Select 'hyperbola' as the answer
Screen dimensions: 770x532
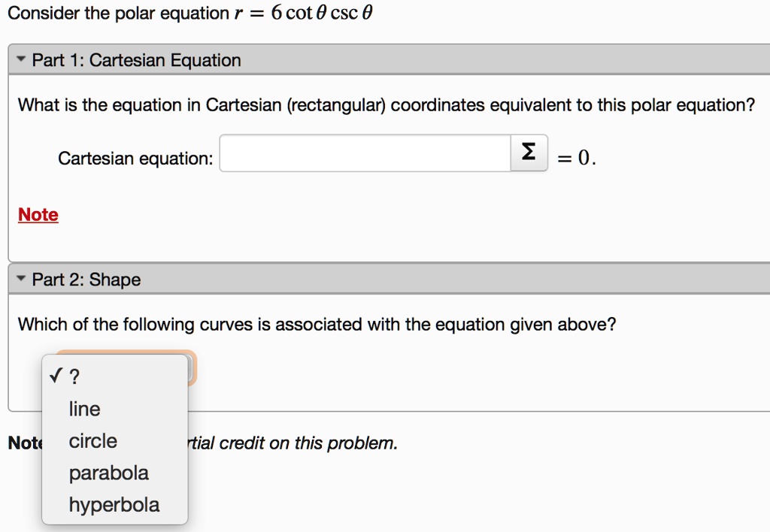(114, 504)
